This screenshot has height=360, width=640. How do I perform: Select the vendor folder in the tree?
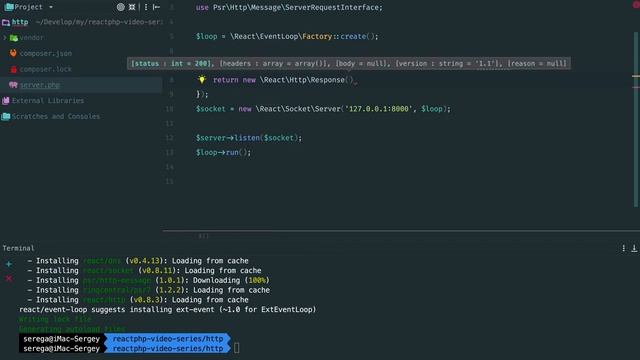click(32, 38)
